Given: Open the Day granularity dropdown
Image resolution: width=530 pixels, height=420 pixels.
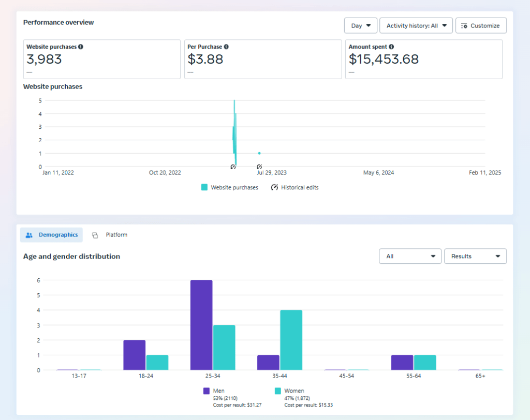Looking at the screenshot, I should click(x=360, y=26).
